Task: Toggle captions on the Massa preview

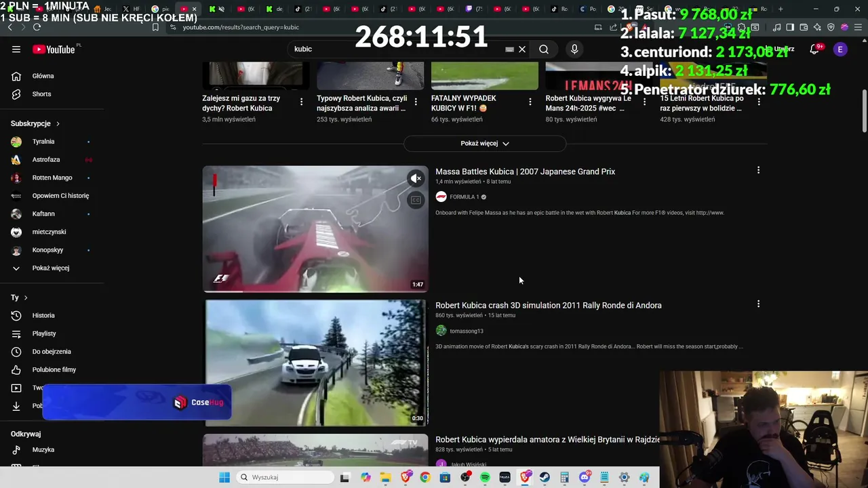Action: tap(416, 200)
